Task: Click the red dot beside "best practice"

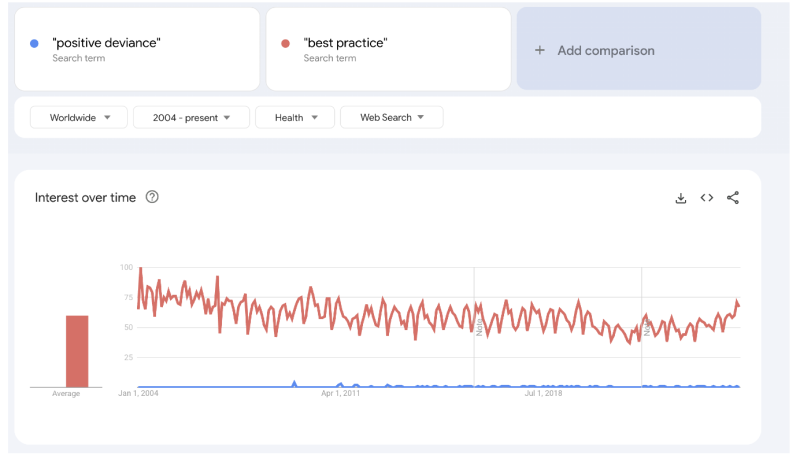Action: click(x=286, y=43)
